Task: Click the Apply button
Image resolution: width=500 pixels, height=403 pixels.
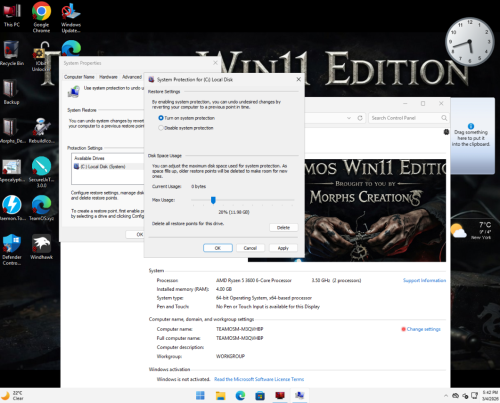Action: pyautogui.click(x=283, y=248)
